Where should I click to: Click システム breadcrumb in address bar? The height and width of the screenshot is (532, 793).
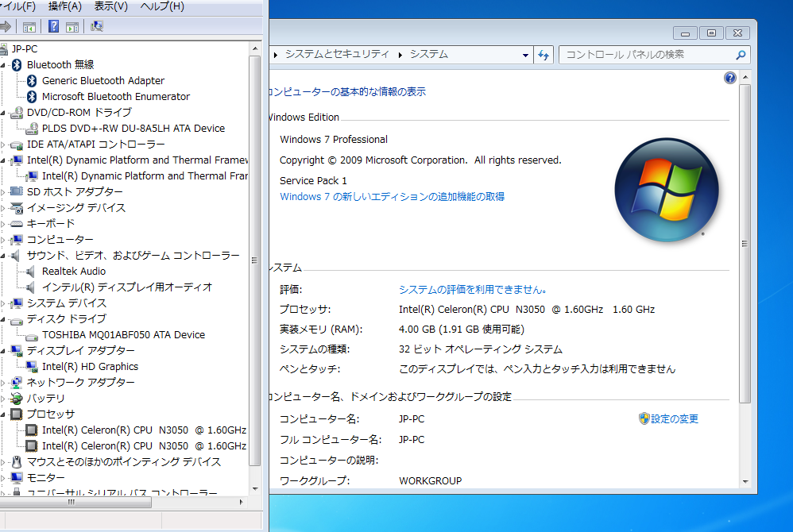coord(429,54)
